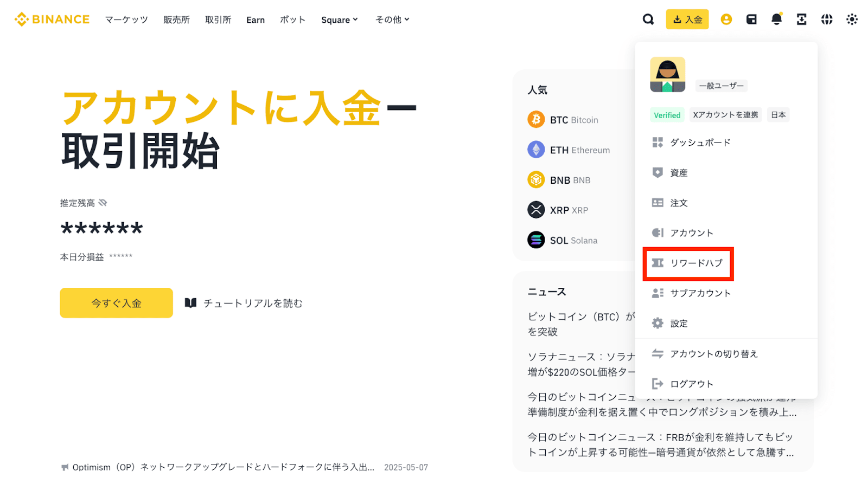The image size is (868, 497).
Task: Click the book icon beside チュートリアルを読む
Action: point(190,303)
